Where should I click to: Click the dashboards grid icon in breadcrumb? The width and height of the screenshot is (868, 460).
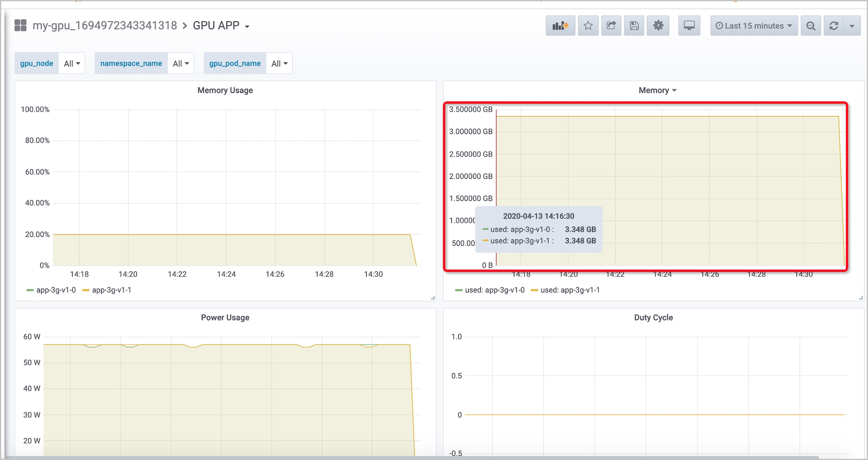point(20,25)
